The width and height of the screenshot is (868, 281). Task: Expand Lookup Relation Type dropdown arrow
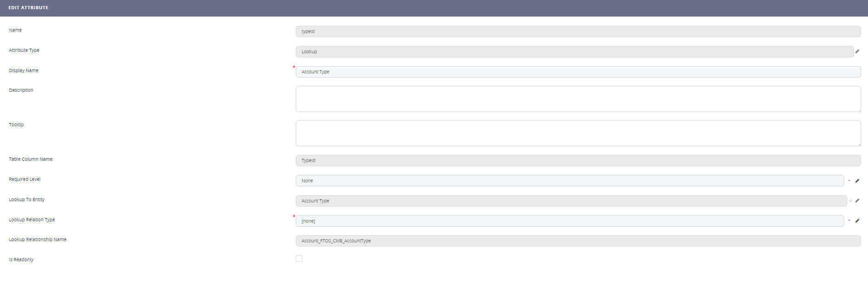849,221
